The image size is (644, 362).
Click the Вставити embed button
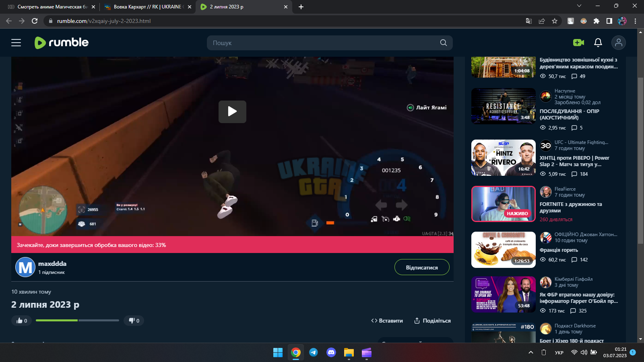tap(387, 321)
